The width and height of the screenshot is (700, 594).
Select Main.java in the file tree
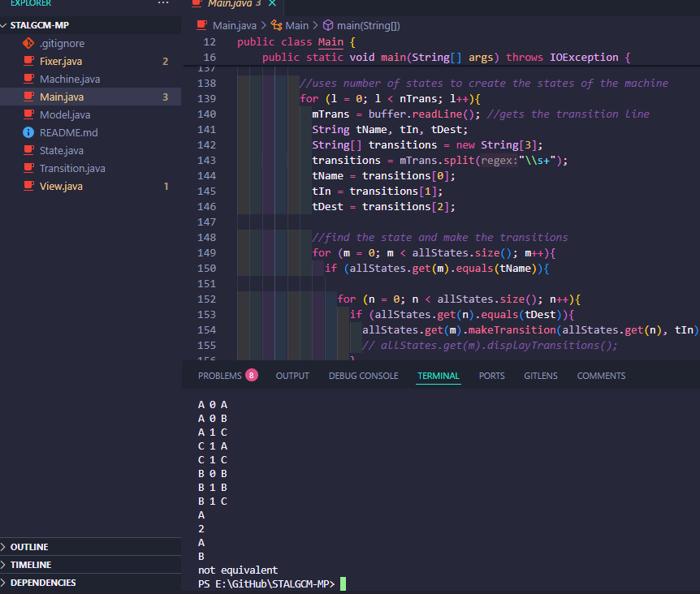click(62, 97)
